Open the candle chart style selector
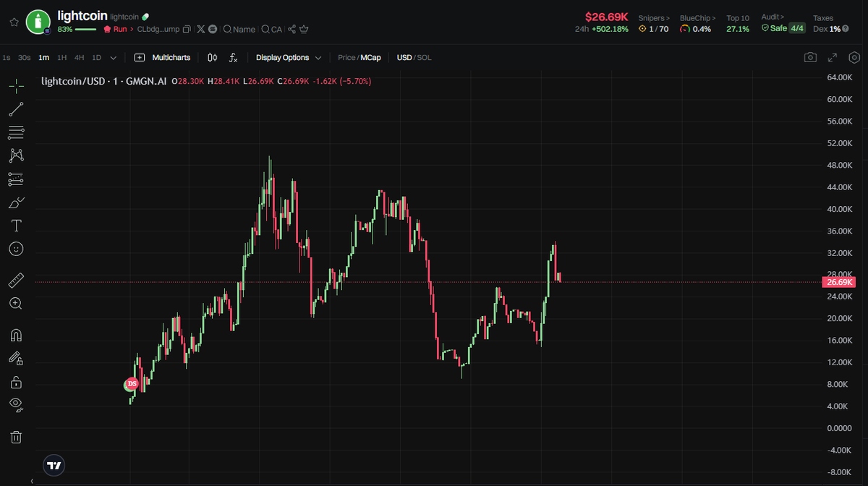The width and height of the screenshot is (868, 486). pos(213,57)
